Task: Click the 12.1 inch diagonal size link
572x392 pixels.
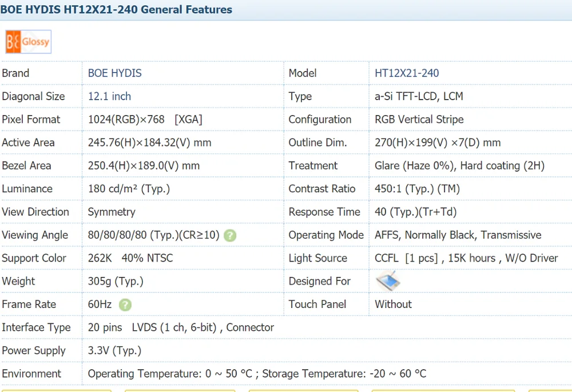Action: pyautogui.click(x=109, y=96)
